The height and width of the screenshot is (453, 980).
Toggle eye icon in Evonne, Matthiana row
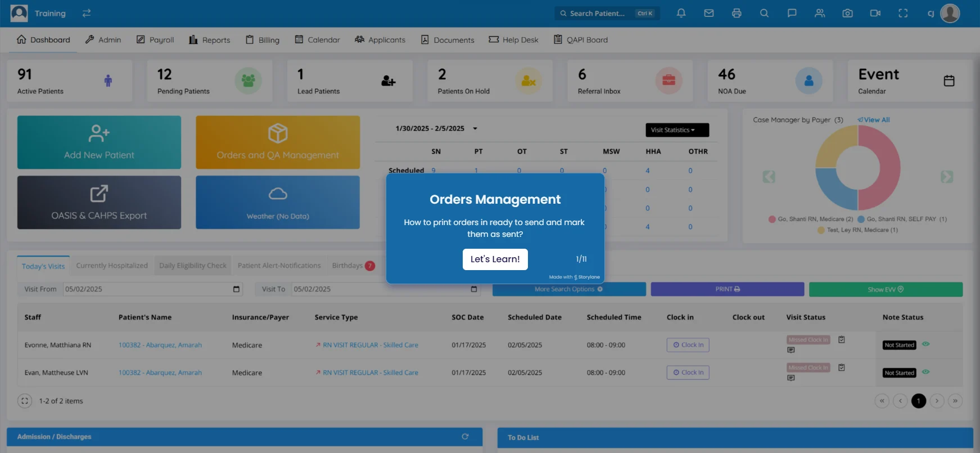point(925,344)
